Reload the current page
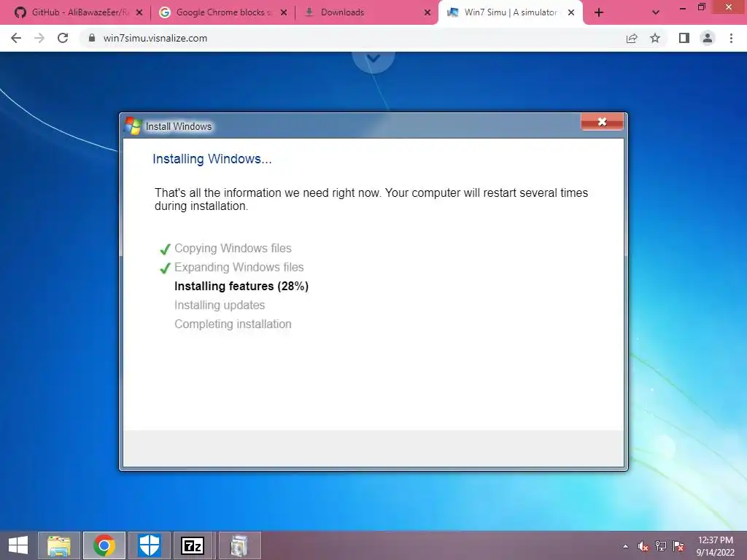The image size is (747, 560). pyautogui.click(x=63, y=38)
